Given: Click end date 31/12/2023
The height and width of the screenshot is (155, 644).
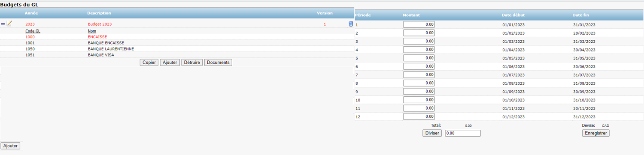Looking at the screenshot, I should click(584, 117).
